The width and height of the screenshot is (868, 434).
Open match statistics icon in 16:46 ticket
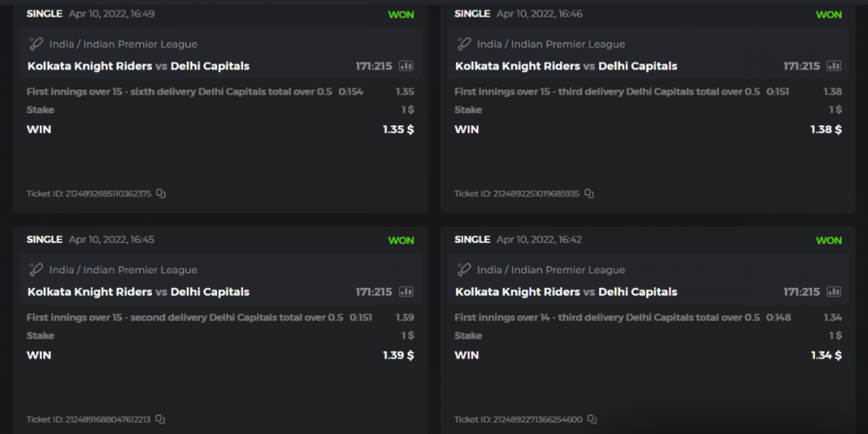(834, 66)
